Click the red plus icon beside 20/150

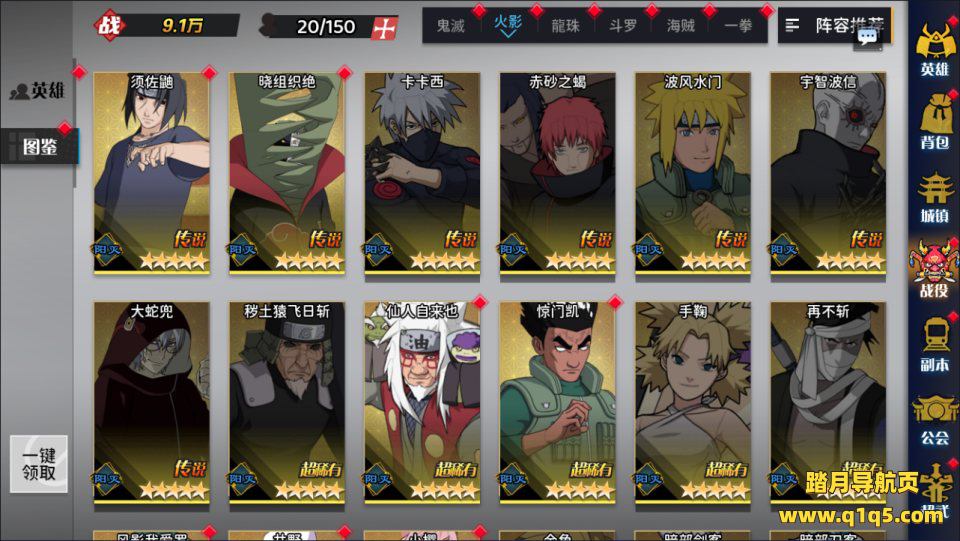pyautogui.click(x=384, y=28)
